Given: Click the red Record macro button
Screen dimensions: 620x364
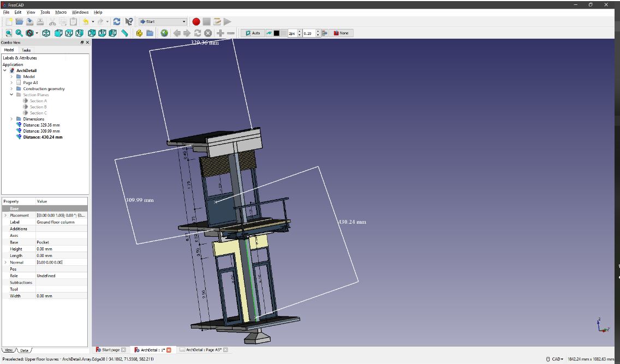Looking at the screenshot, I should pos(196,22).
